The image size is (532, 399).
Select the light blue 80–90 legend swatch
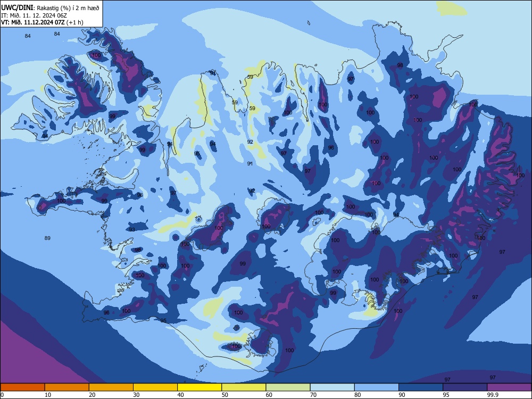pyautogui.click(x=376, y=387)
